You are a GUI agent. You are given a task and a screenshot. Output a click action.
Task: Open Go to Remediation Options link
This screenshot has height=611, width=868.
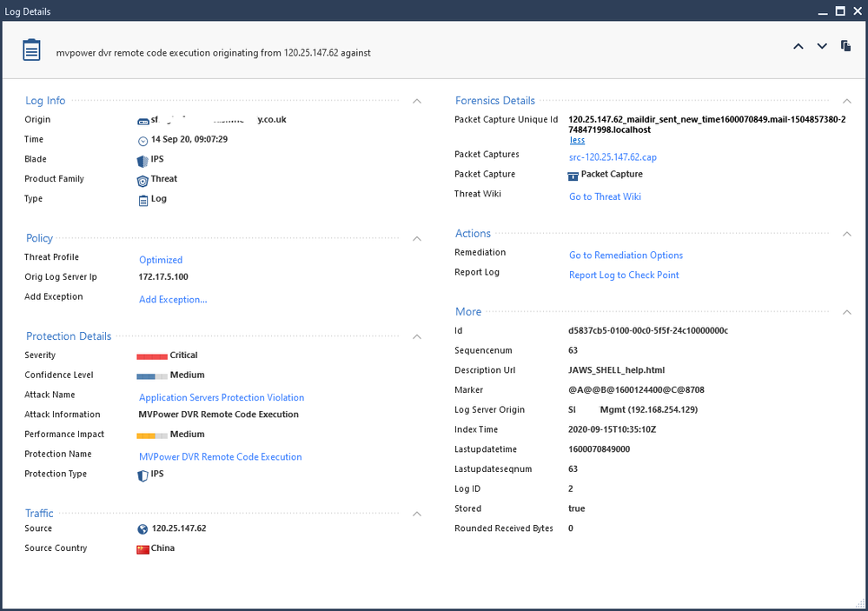626,256
